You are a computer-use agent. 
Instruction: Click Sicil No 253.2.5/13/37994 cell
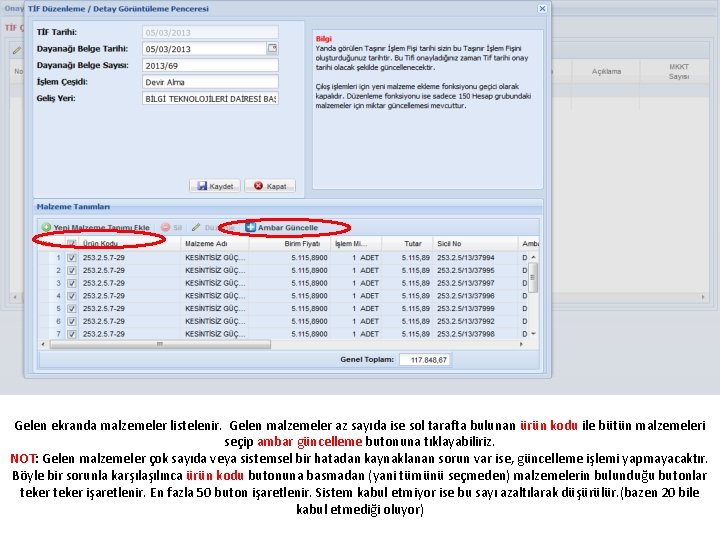click(x=476, y=258)
